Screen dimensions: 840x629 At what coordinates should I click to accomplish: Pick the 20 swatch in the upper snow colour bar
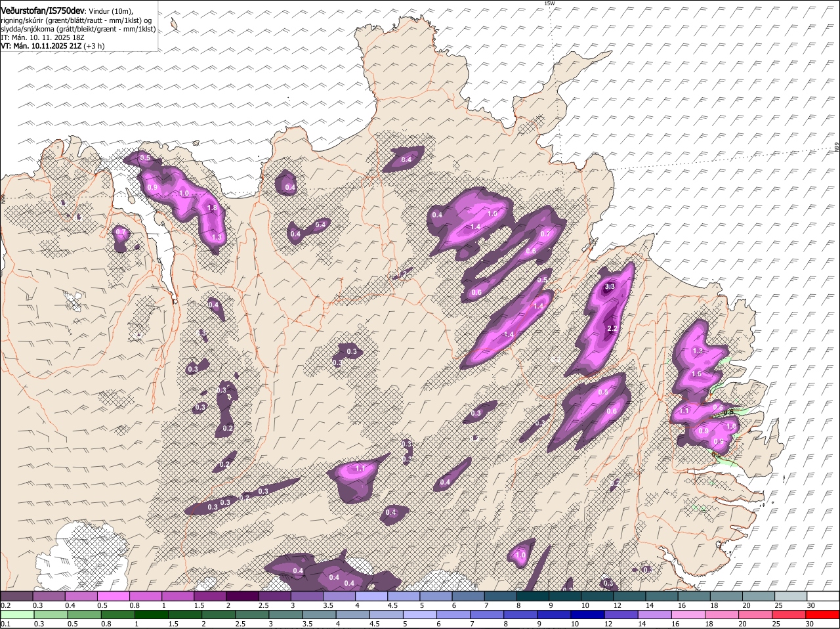pyautogui.click(x=758, y=596)
